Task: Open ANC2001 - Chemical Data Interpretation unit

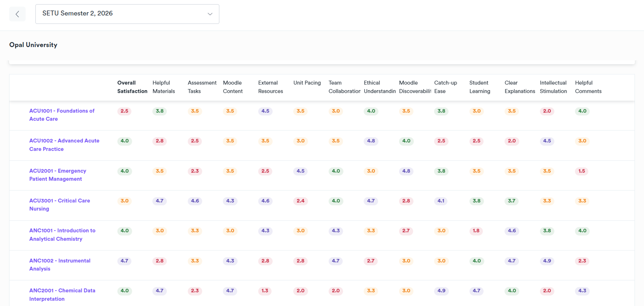Action: [62, 294]
